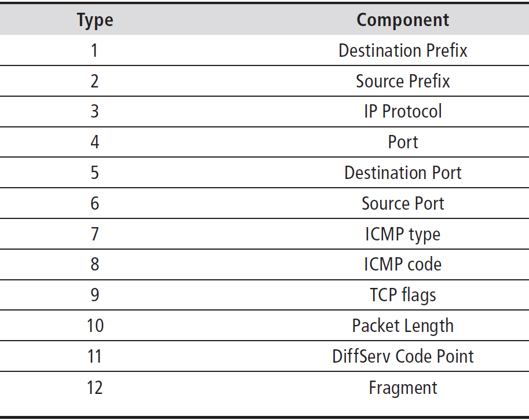Click the Destination Port cell
This screenshot has height=420, width=529.
coord(403,173)
